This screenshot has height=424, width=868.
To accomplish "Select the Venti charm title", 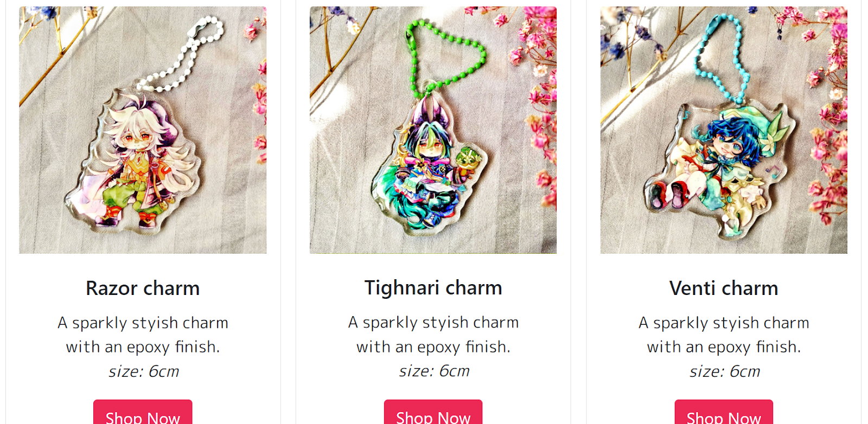I will coord(724,288).
